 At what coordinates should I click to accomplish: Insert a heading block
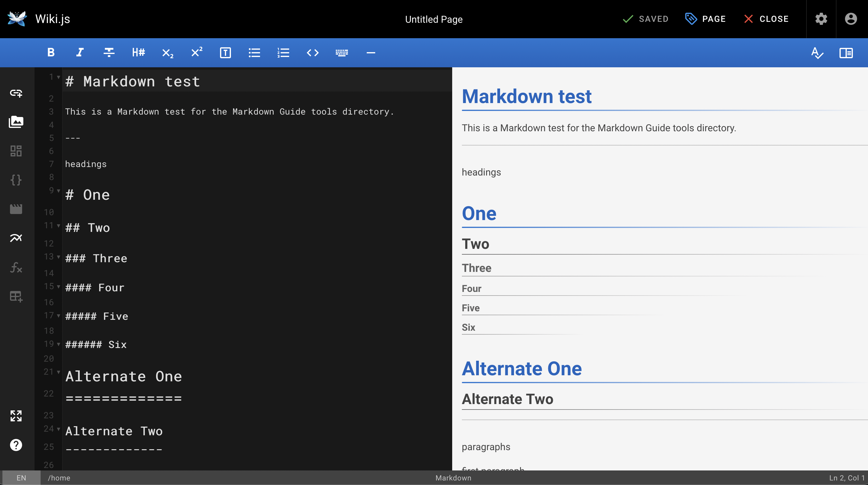click(138, 52)
